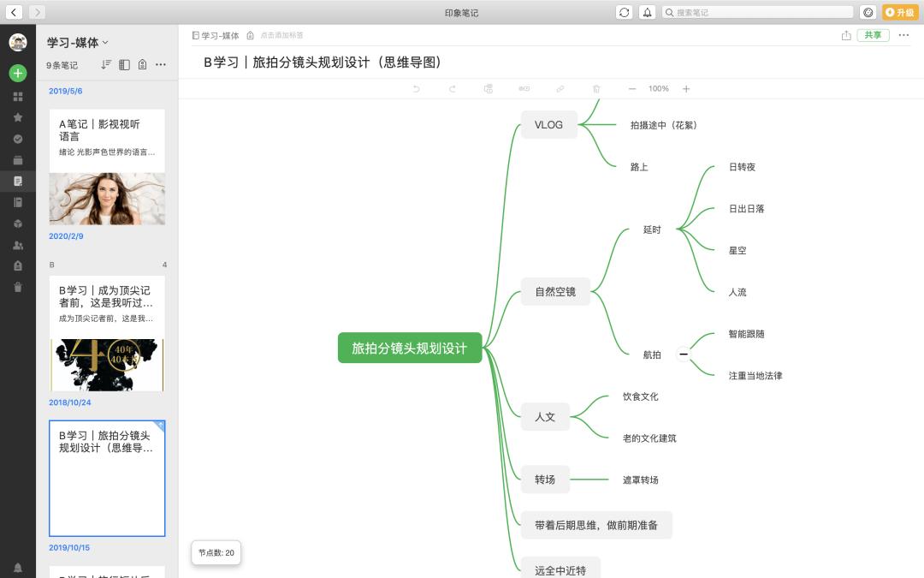Go back with the back arrow
This screenshot has height=578, width=924.
[x=14, y=12]
